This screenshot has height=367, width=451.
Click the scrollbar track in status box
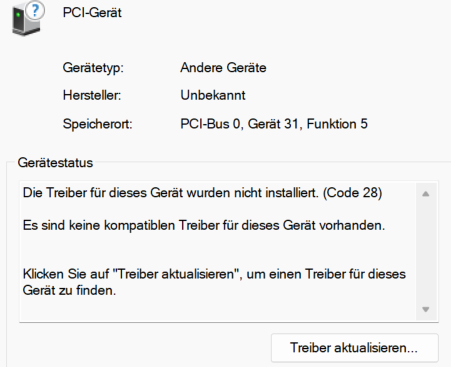click(426, 252)
